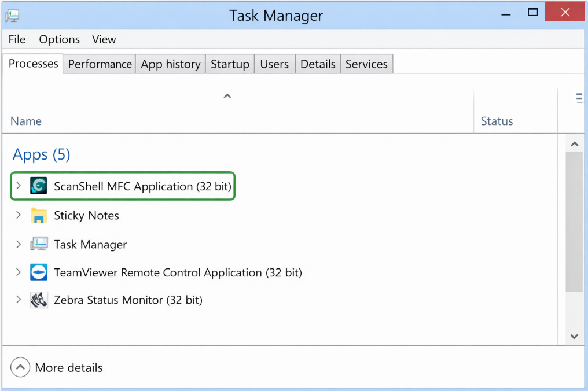Open the Options menu
Screen dimensions: 588x391
[60, 39]
